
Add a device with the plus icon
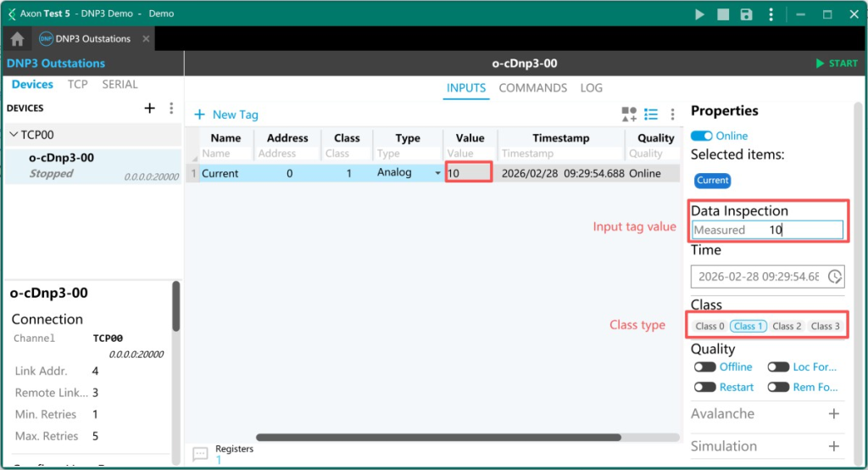coord(150,108)
